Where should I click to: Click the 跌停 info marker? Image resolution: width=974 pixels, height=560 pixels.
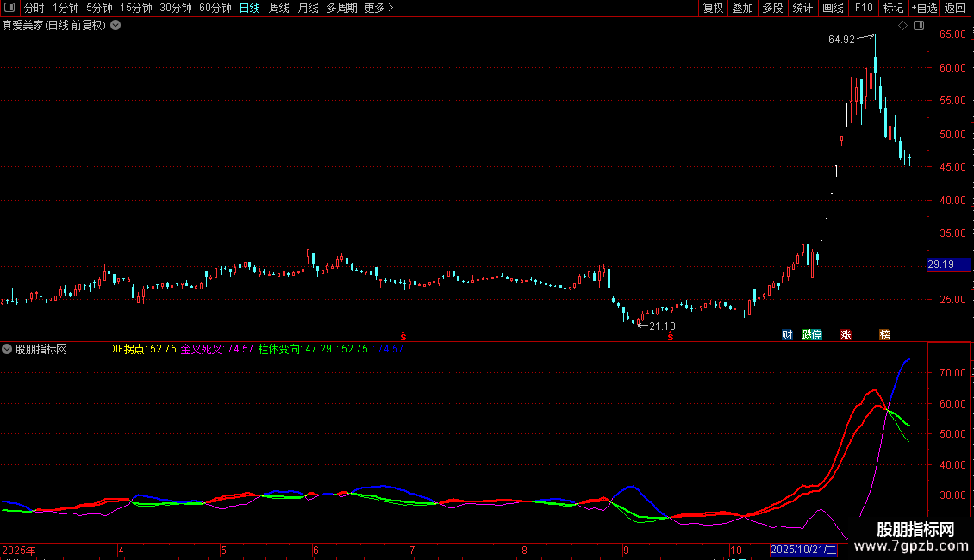[812, 334]
